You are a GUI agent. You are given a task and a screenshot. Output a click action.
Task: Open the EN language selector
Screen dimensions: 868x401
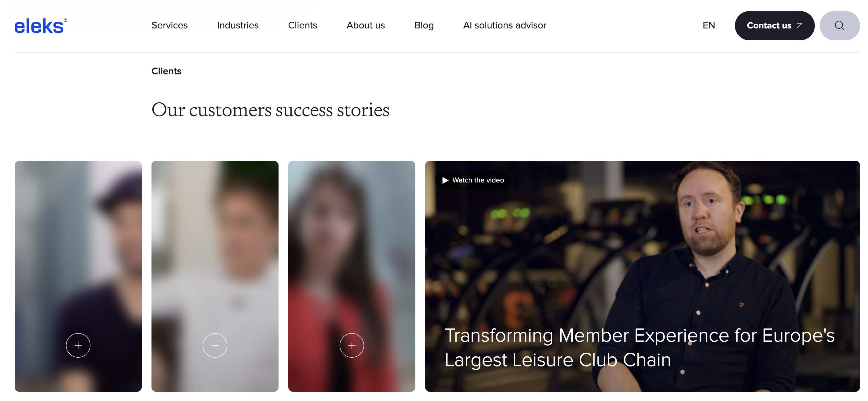click(709, 25)
